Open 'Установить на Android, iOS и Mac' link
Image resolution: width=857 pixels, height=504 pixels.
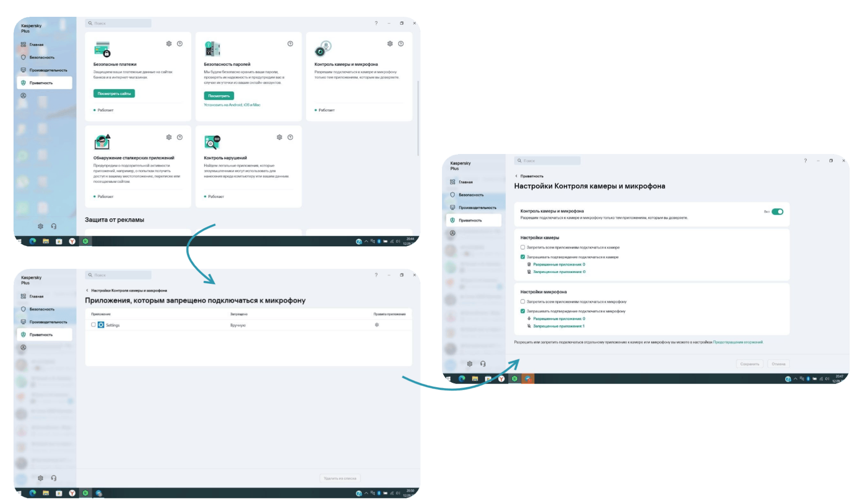232,105
